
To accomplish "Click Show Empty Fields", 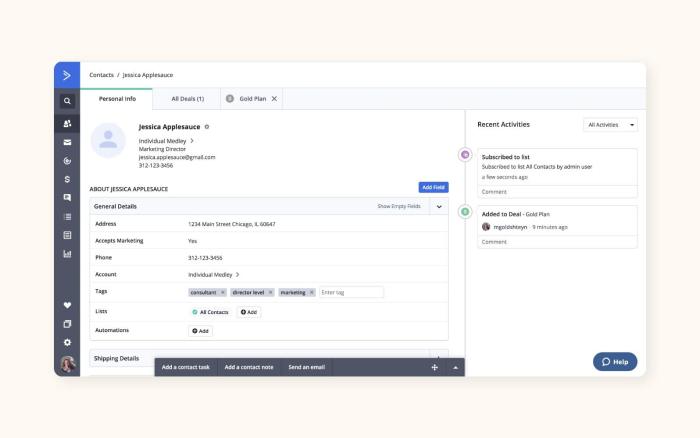I will point(399,206).
